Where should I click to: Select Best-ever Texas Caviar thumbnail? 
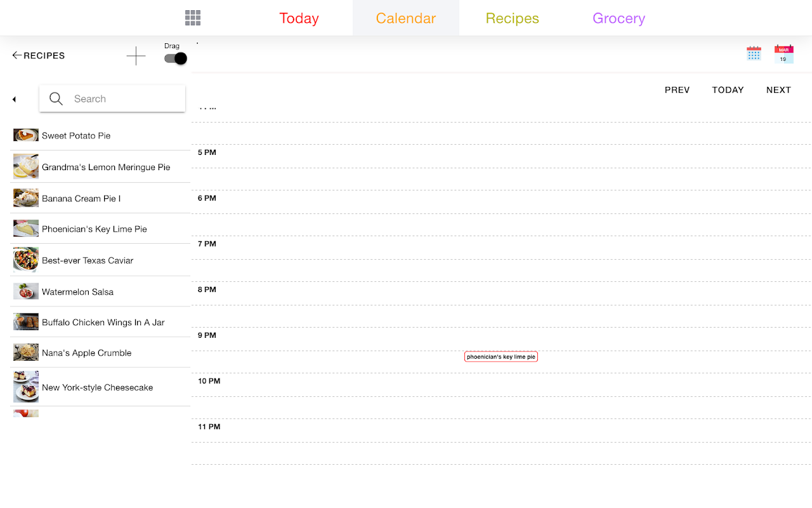[x=26, y=260]
